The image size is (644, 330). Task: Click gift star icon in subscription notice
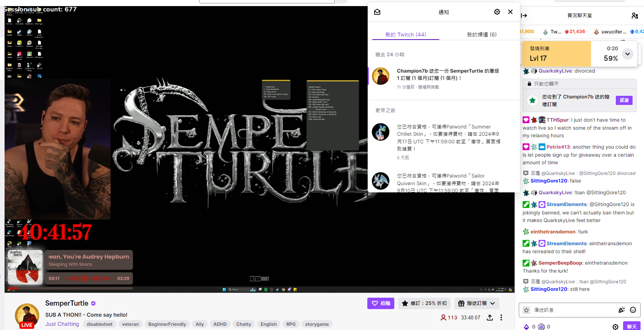(532, 100)
